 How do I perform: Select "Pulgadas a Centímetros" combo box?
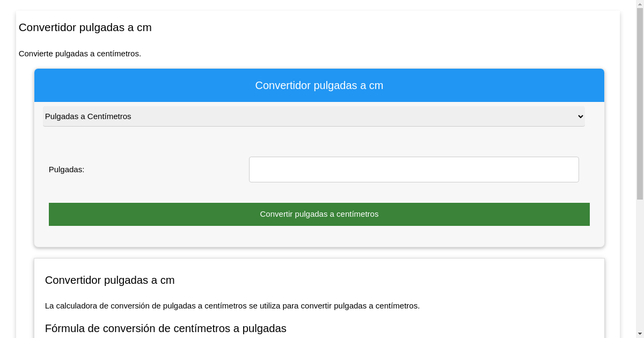[x=313, y=116]
